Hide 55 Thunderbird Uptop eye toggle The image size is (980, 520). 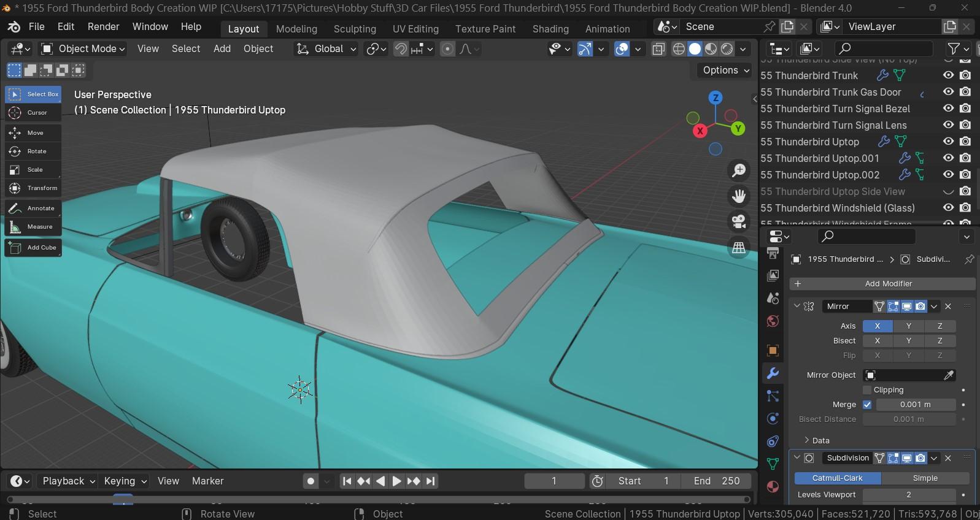[x=948, y=142]
